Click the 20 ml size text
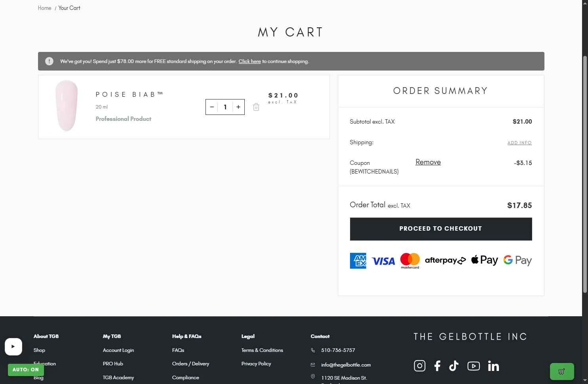Image resolution: width=588 pixels, height=384 pixels. 102,107
